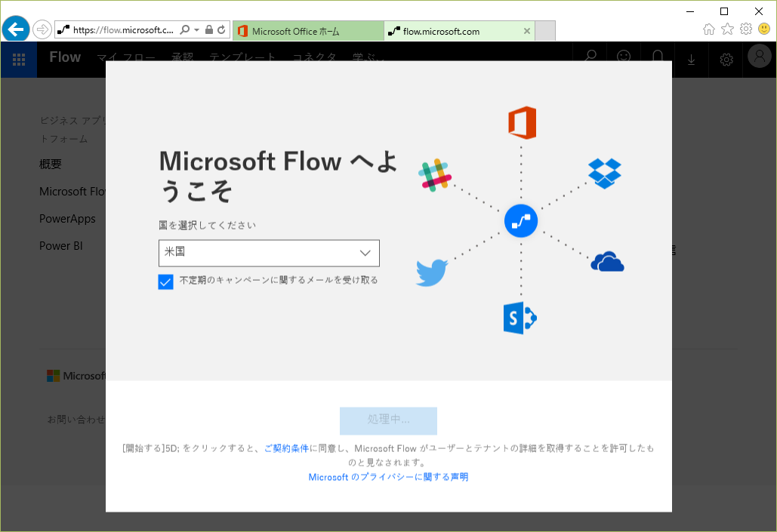Maximize the browser window
The width and height of the screenshot is (777, 532).
click(724, 11)
